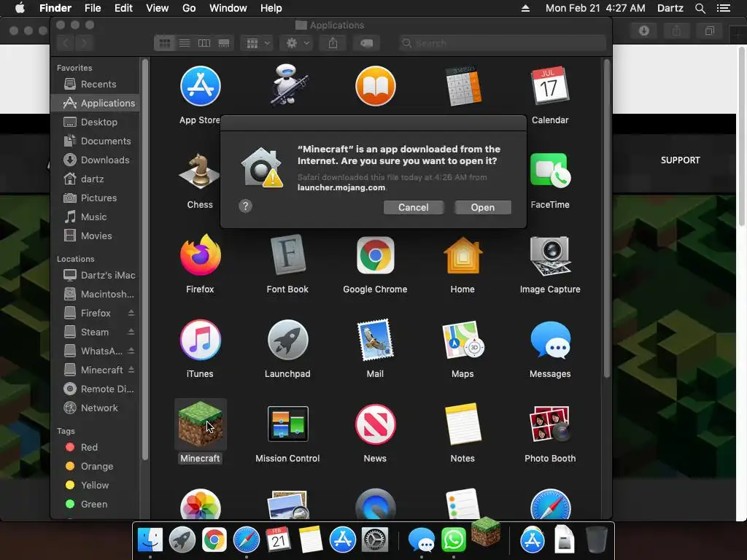The height and width of the screenshot is (560, 747).
Task: Select the iTunes application icon
Action: pyautogui.click(x=200, y=340)
